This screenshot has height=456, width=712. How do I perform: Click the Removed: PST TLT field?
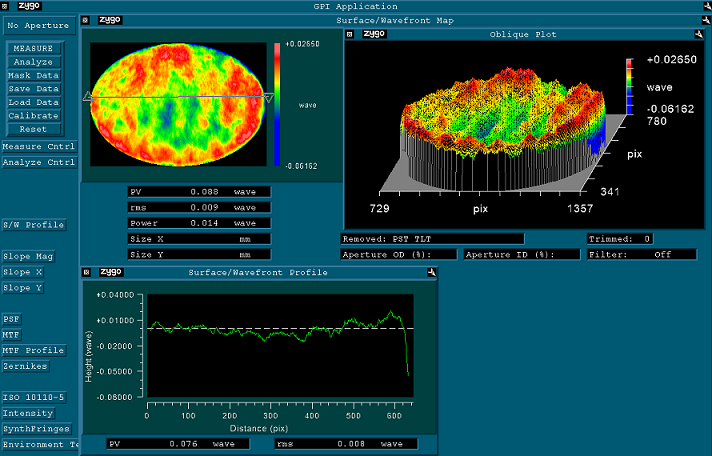432,239
